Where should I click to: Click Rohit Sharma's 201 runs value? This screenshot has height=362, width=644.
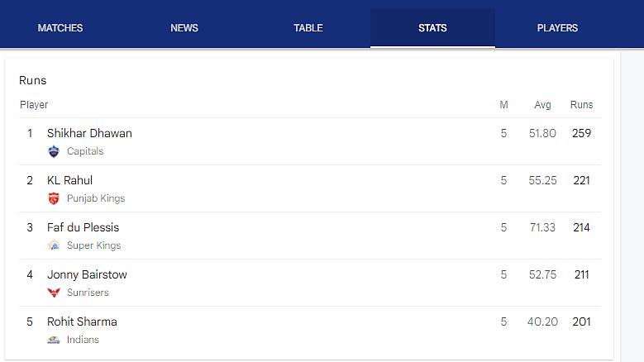(x=581, y=322)
